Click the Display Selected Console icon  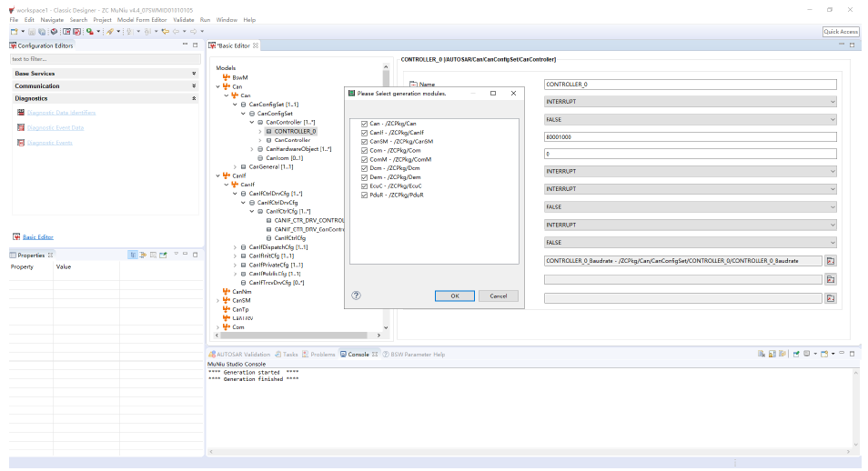[x=806, y=354]
